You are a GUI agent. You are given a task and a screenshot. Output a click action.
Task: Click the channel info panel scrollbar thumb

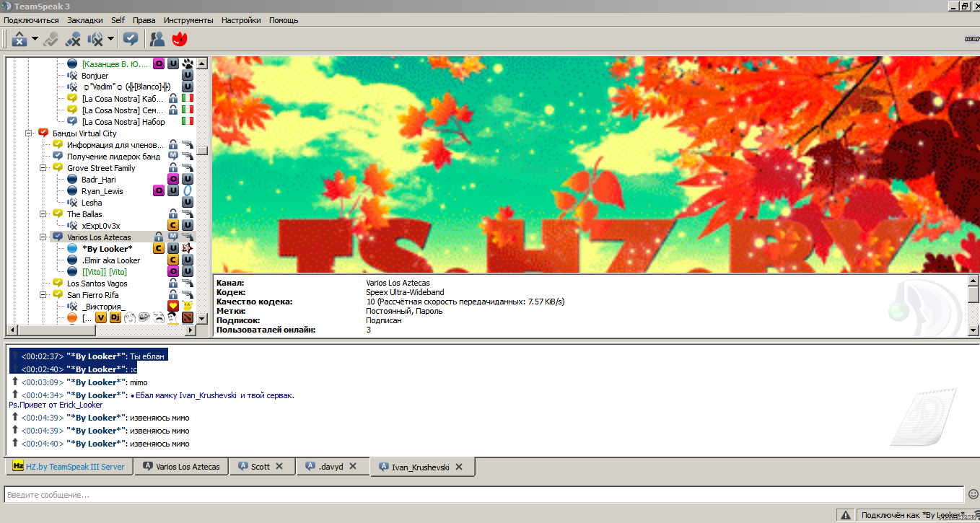(x=974, y=295)
